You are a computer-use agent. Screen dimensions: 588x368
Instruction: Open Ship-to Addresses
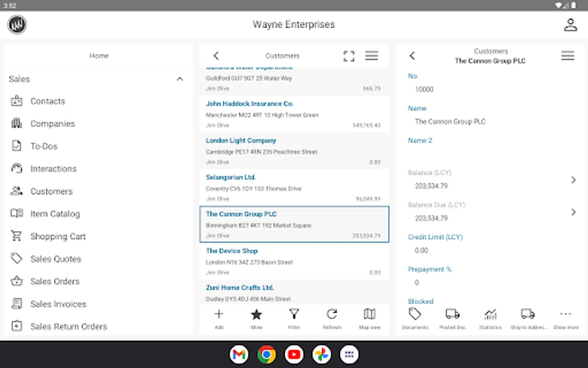(528, 319)
